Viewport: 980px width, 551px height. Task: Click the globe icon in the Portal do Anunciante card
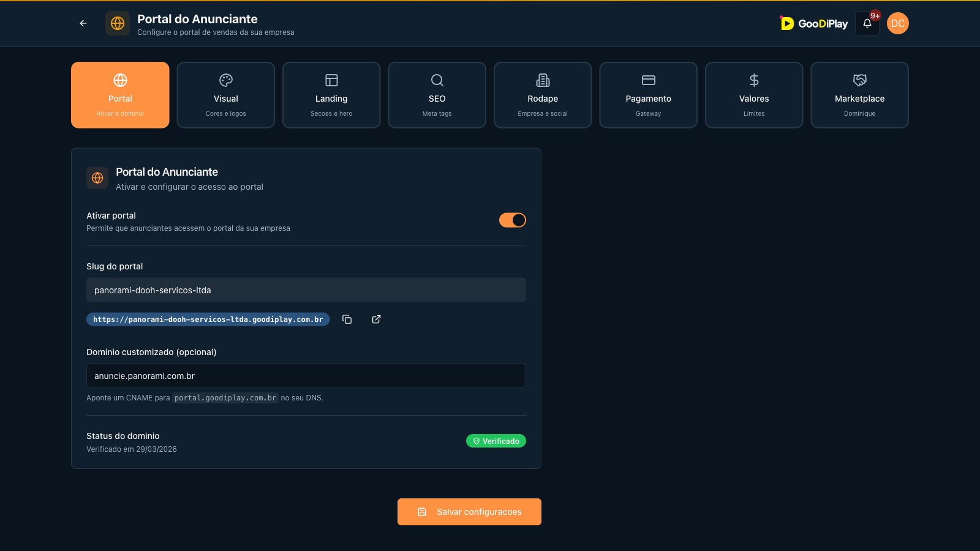97,178
